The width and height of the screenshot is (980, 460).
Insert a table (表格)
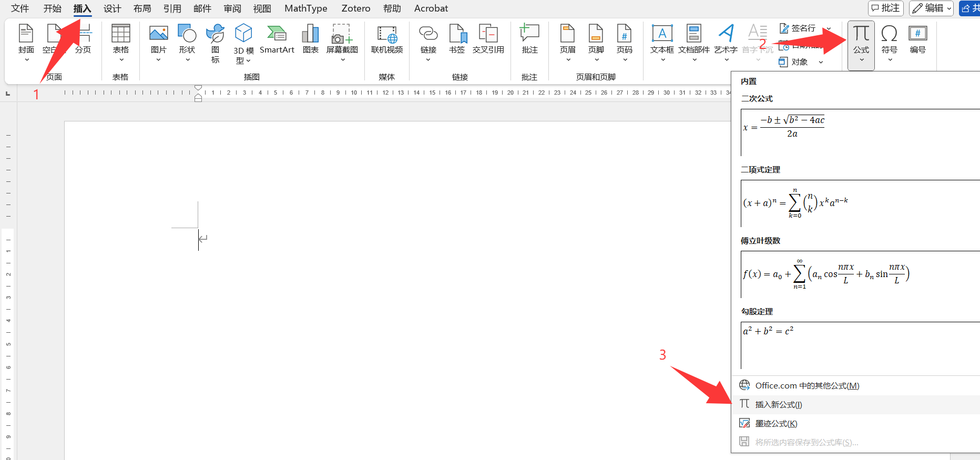point(120,39)
